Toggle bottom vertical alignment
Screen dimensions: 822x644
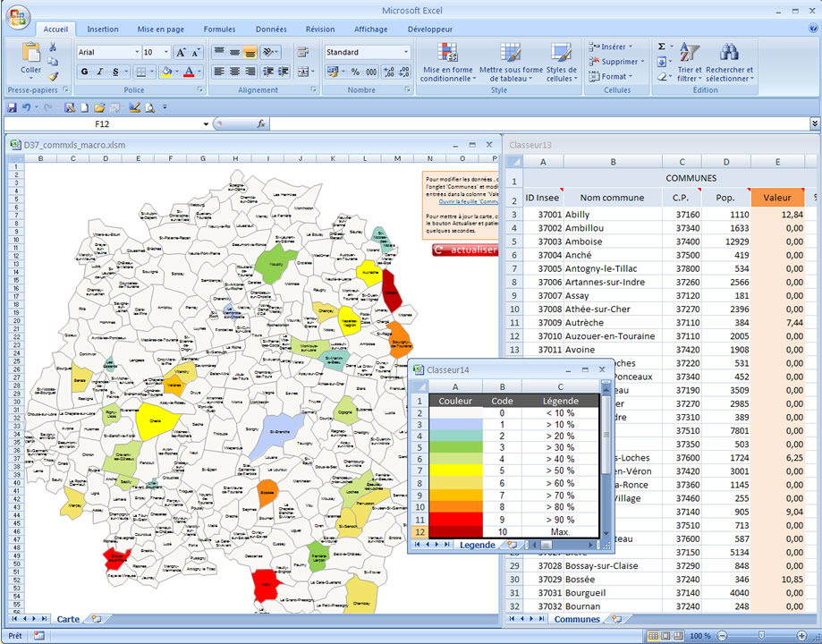click(250, 52)
